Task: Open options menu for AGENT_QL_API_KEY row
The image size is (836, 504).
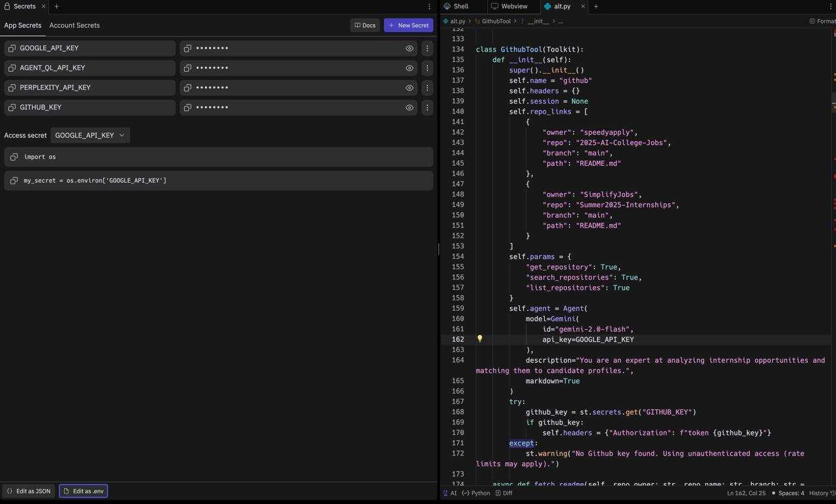Action: (427, 68)
